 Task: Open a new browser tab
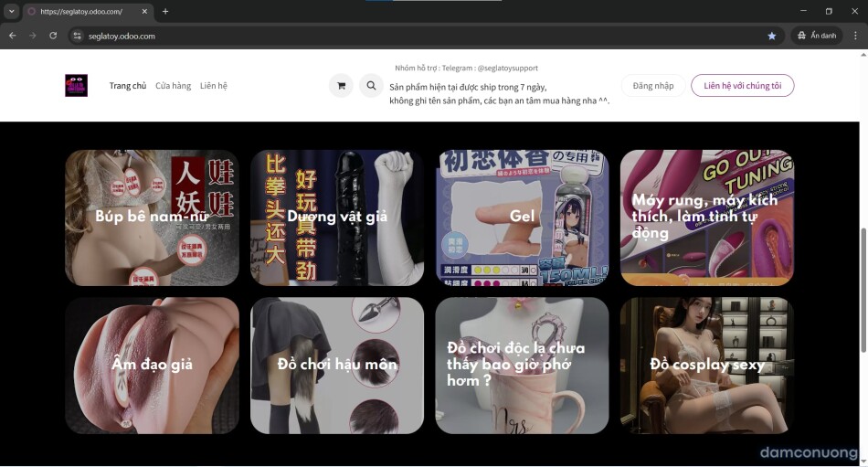(x=165, y=11)
